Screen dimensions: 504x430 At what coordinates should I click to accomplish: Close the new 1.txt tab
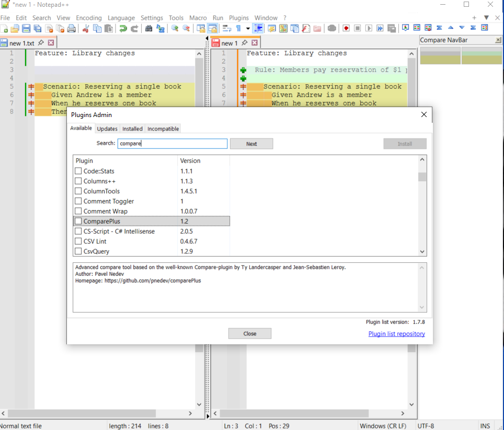click(51, 43)
